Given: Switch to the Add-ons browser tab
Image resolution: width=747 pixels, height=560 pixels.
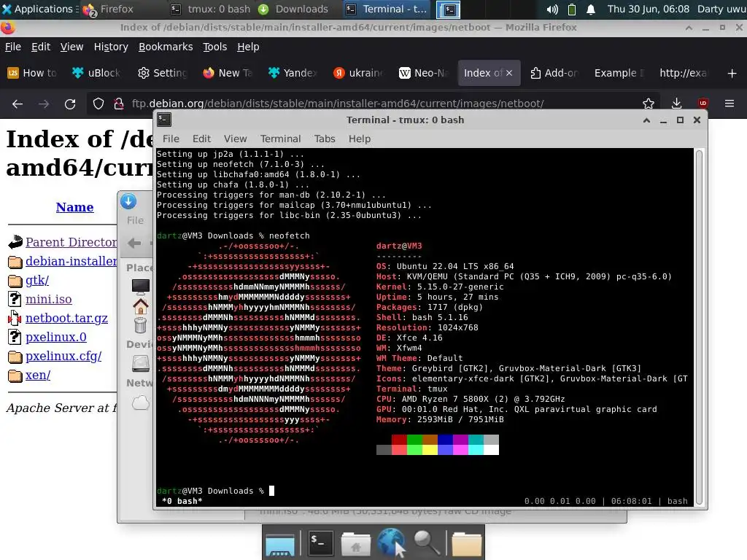Looking at the screenshot, I should (554, 73).
